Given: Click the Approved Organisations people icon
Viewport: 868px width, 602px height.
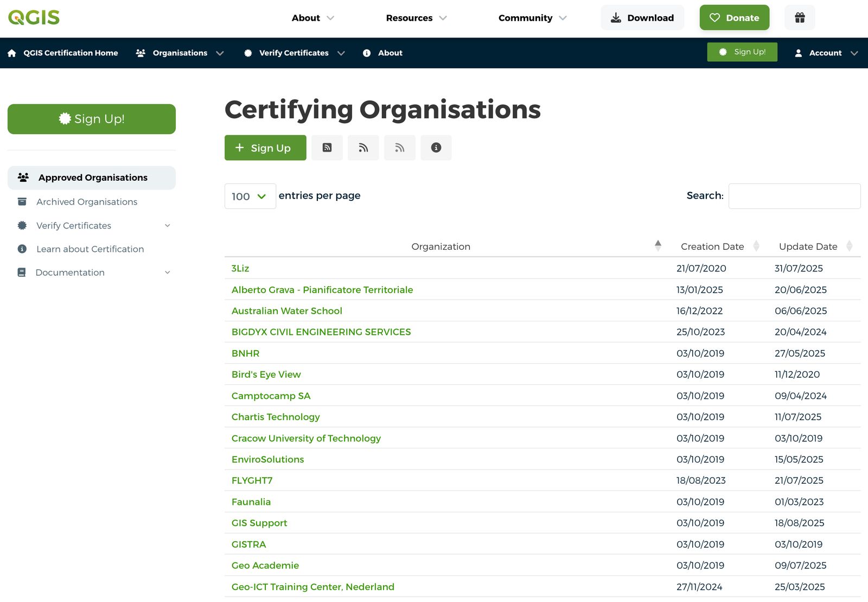Looking at the screenshot, I should pyautogui.click(x=23, y=178).
